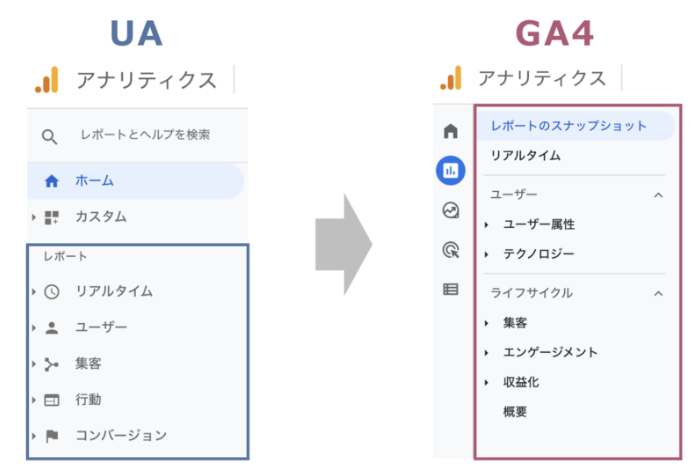Open エンゲージメント in GA4 menu
The image size is (698, 476).
click(550, 353)
